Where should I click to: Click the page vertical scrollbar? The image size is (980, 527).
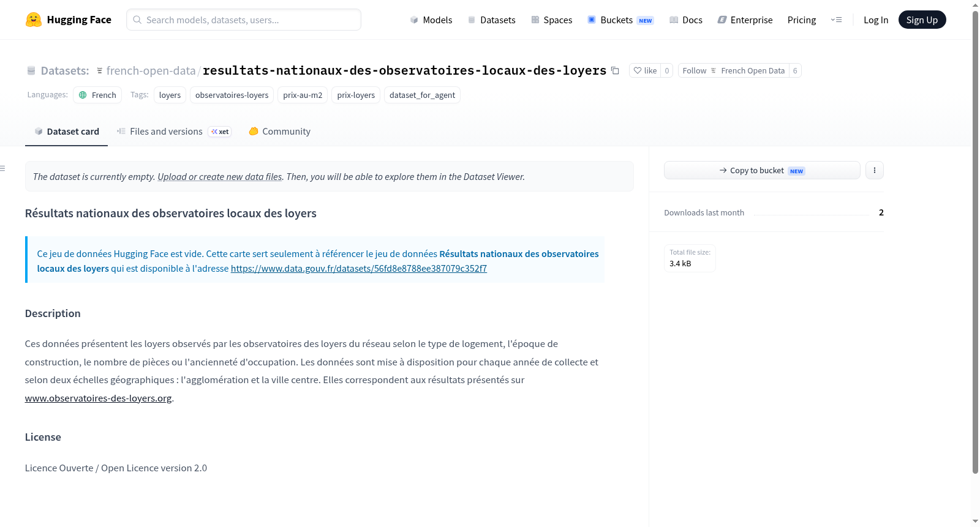(975, 242)
